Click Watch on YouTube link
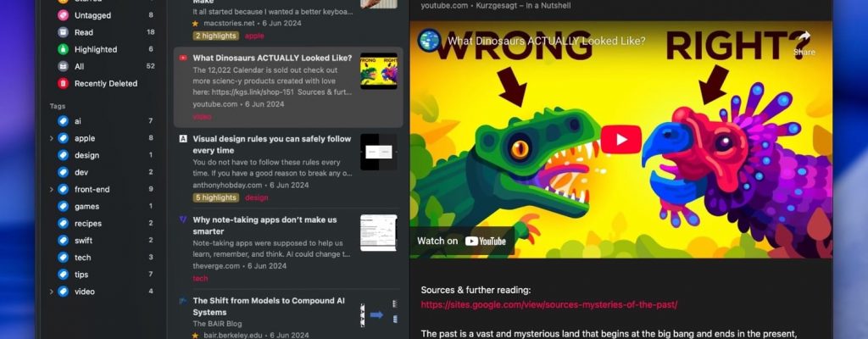The width and height of the screenshot is (868, 339). [461, 241]
